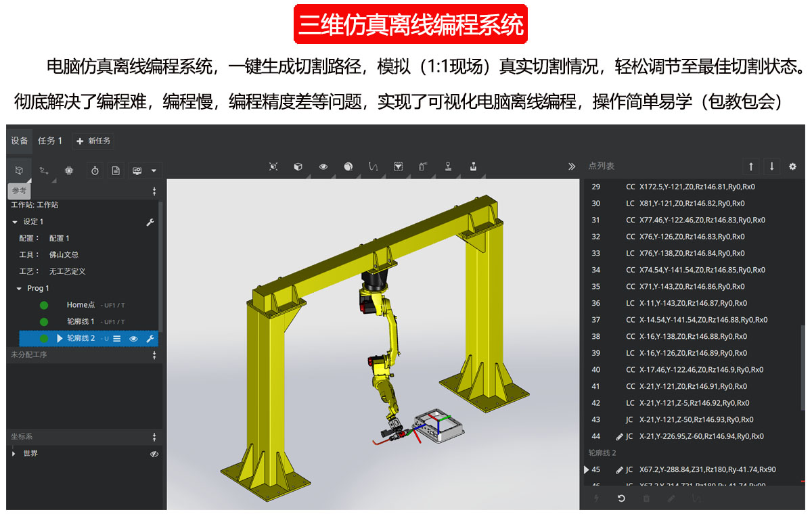Open point list settings gear
The image size is (812, 514).
(x=792, y=166)
